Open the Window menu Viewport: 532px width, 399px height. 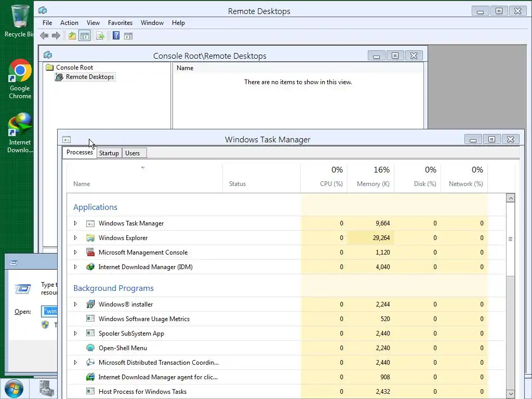coord(152,23)
